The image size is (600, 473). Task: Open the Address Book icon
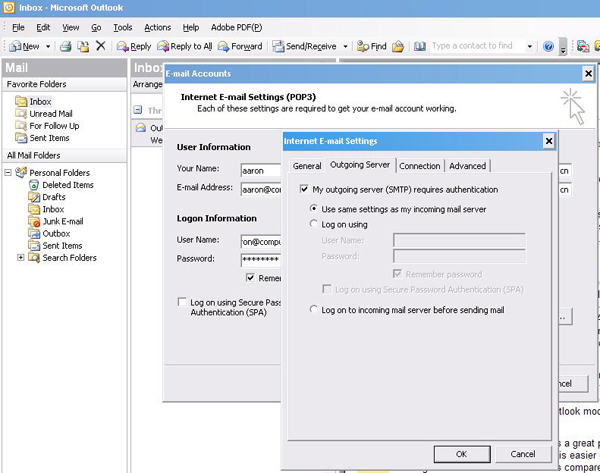coord(420,46)
